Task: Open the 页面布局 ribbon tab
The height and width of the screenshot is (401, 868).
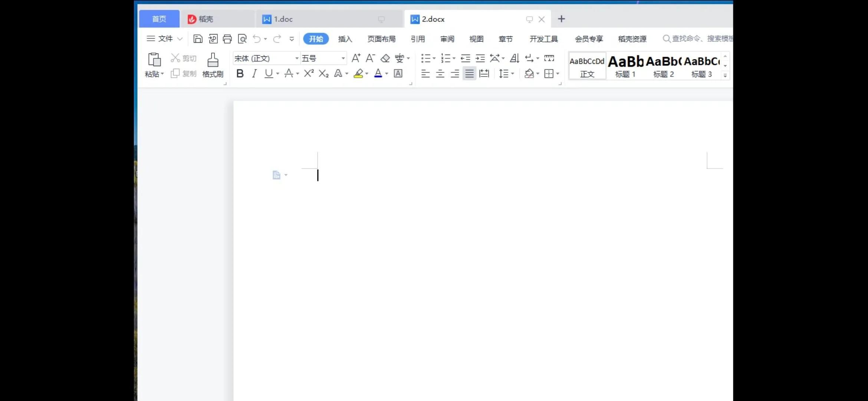Action: tap(381, 39)
